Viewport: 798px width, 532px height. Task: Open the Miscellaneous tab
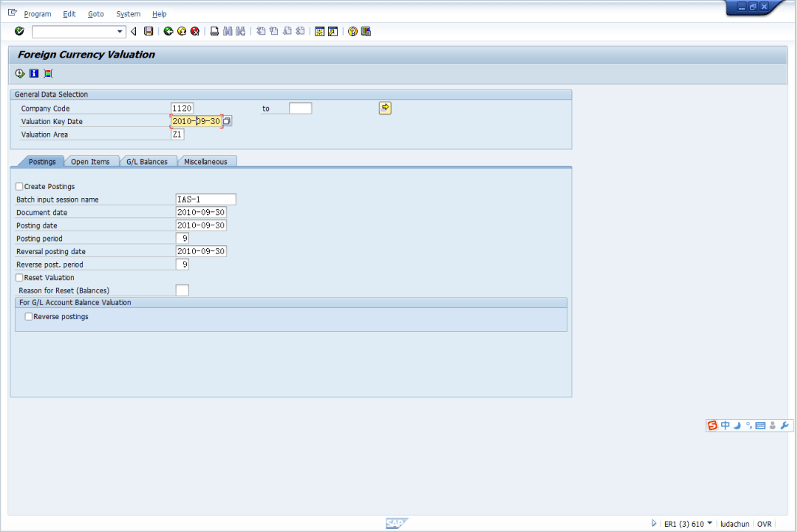206,162
